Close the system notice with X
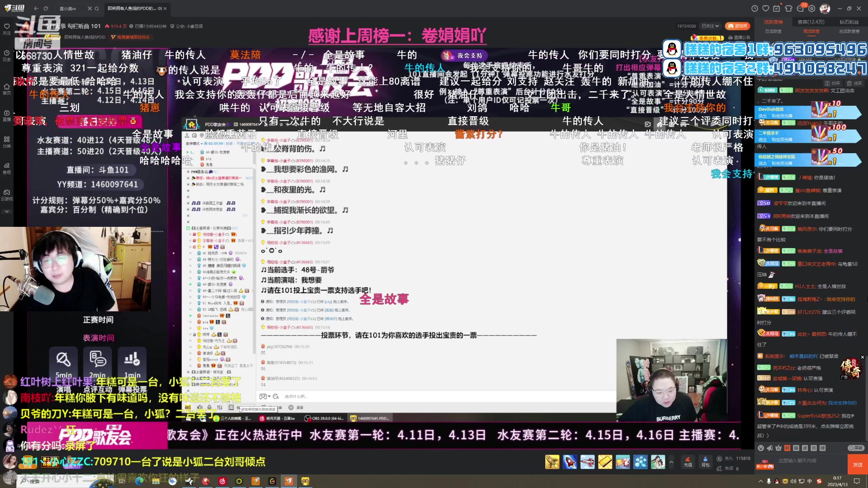The width and height of the screenshot is (868, 488). coord(862,357)
